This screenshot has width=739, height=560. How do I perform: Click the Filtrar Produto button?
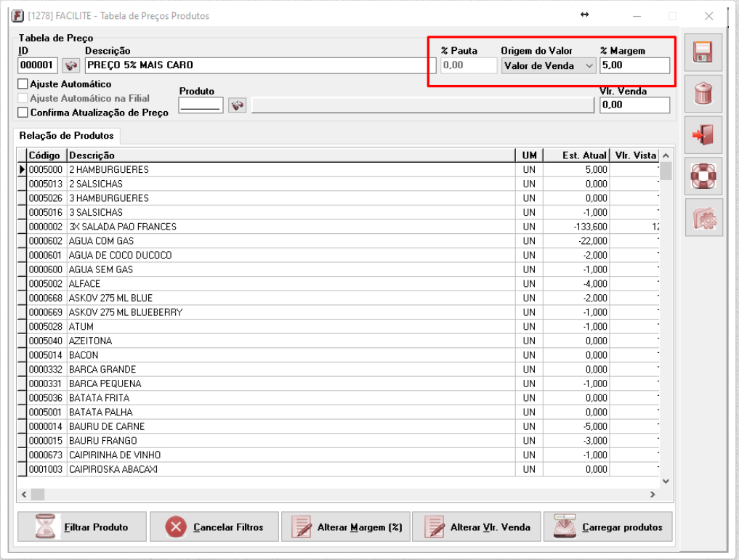[x=82, y=527]
